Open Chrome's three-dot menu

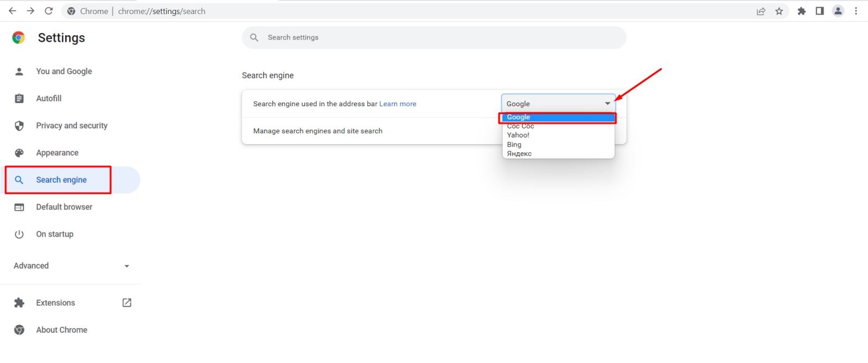[x=856, y=11]
